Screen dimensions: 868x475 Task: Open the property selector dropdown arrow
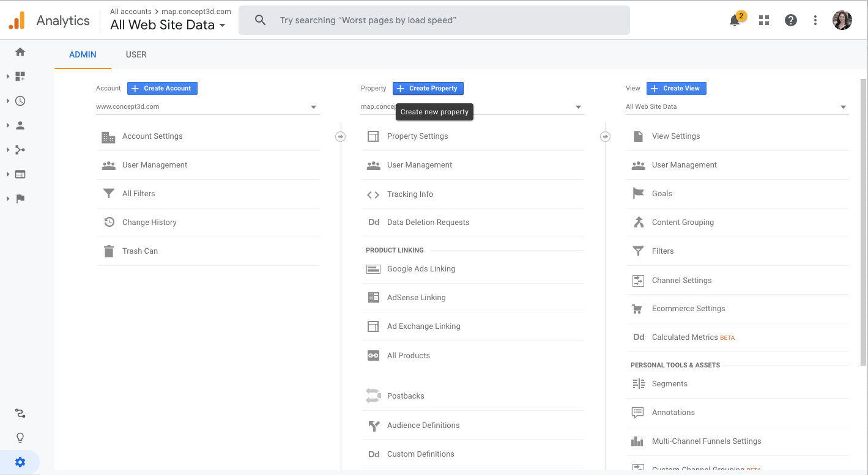coord(578,108)
